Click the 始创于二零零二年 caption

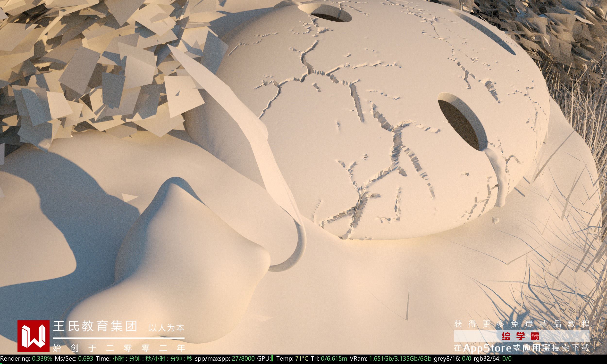tap(119, 348)
